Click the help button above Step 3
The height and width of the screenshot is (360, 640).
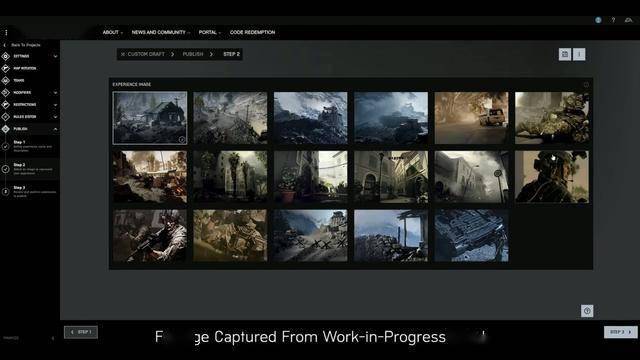(587, 311)
